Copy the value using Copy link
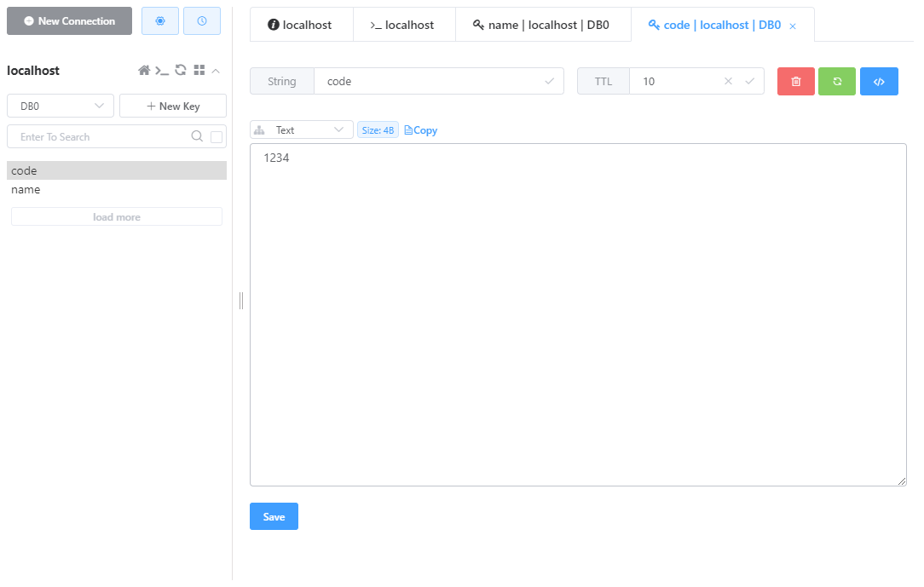The width and height of the screenshot is (924, 587). click(421, 130)
